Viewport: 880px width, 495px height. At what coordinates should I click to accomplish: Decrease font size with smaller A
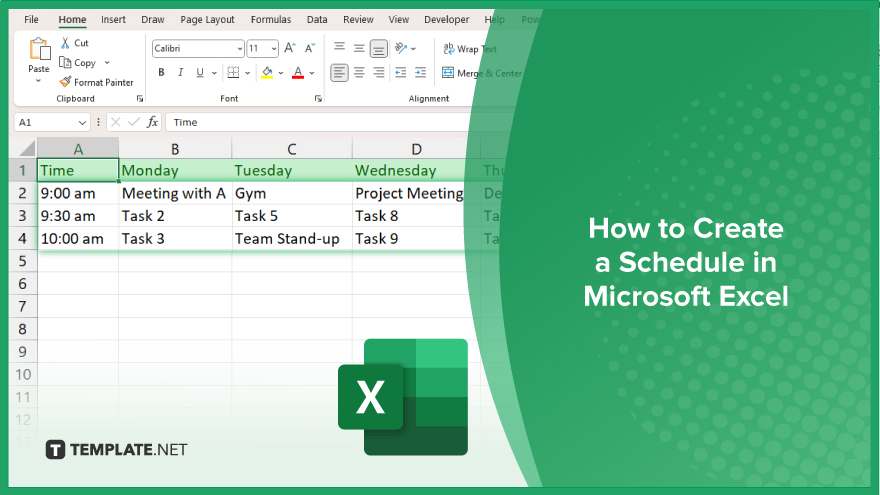pyautogui.click(x=310, y=48)
